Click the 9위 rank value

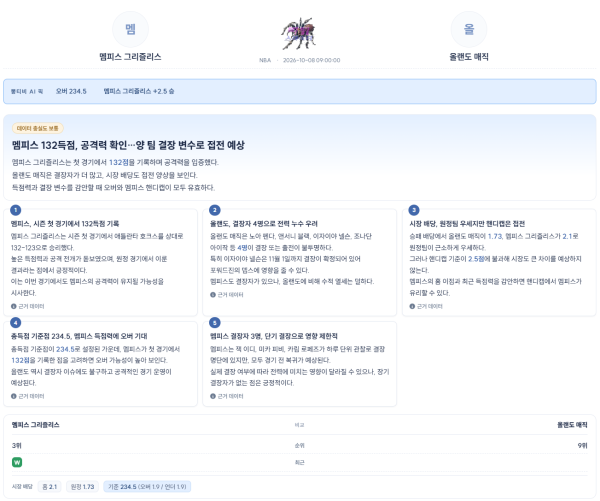[582, 446]
